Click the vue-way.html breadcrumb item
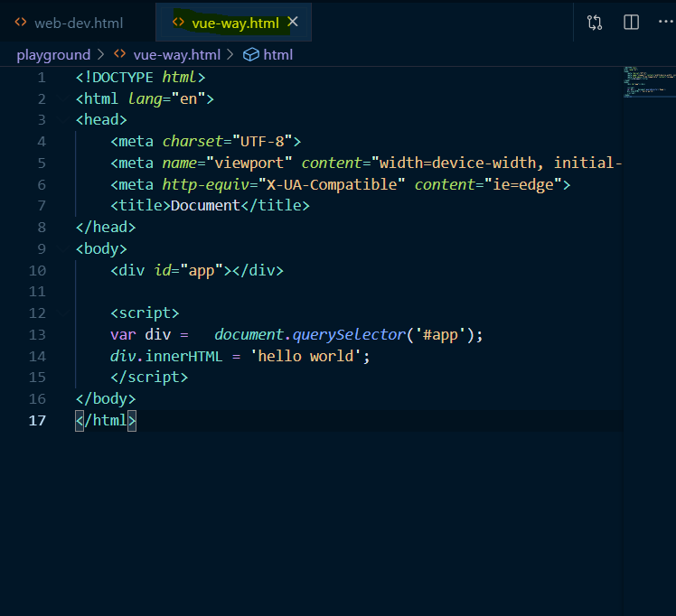 pyautogui.click(x=177, y=55)
